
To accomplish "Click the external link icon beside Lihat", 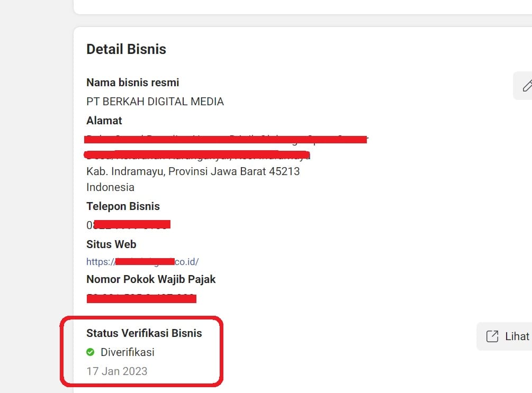I will 492,336.
